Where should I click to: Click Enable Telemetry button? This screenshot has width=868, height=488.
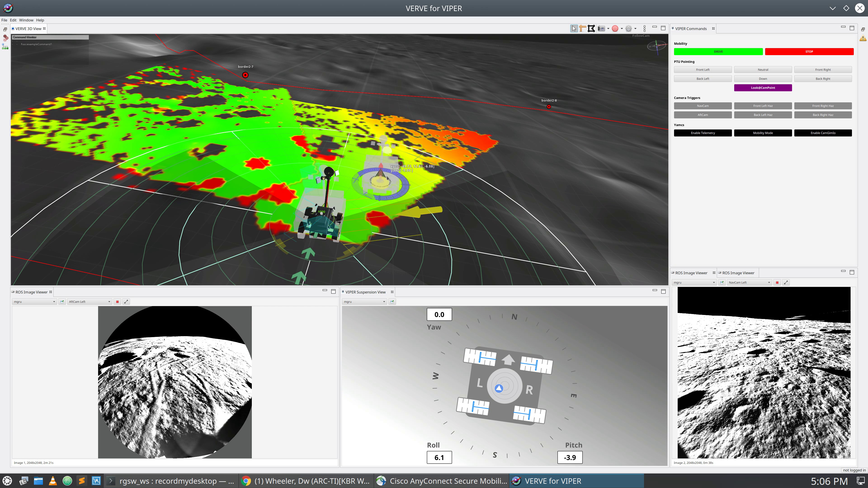tap(703, 133)
